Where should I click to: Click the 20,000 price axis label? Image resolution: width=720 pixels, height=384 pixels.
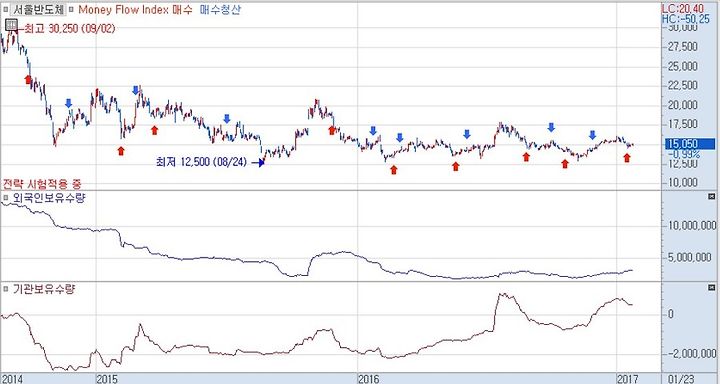(x=683, y=105)
